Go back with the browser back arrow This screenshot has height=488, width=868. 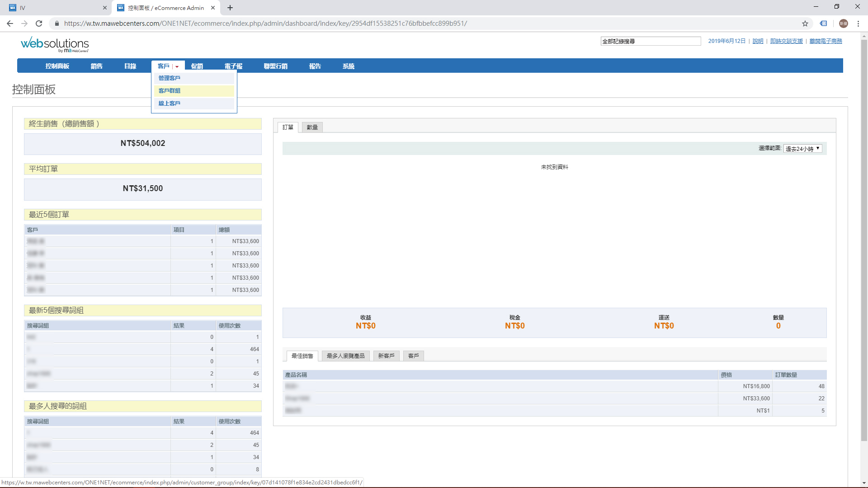coord(10,23)
